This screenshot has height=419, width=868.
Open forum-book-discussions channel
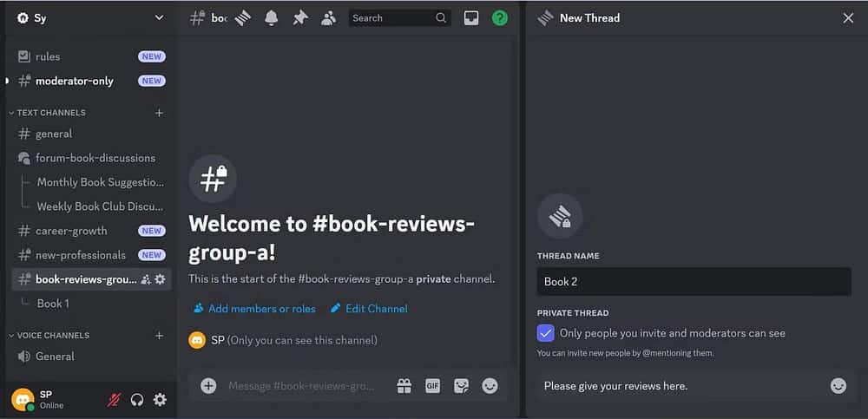(x=91, y=158)
